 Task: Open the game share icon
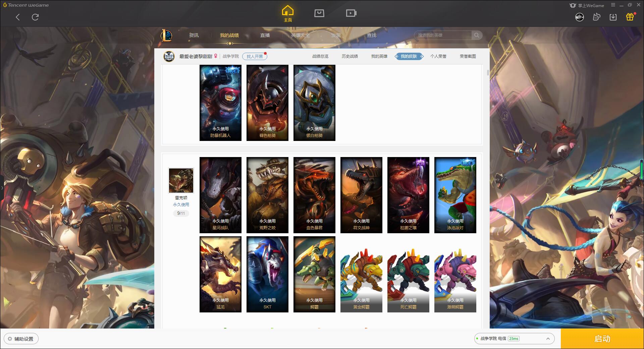coord(596,17)
